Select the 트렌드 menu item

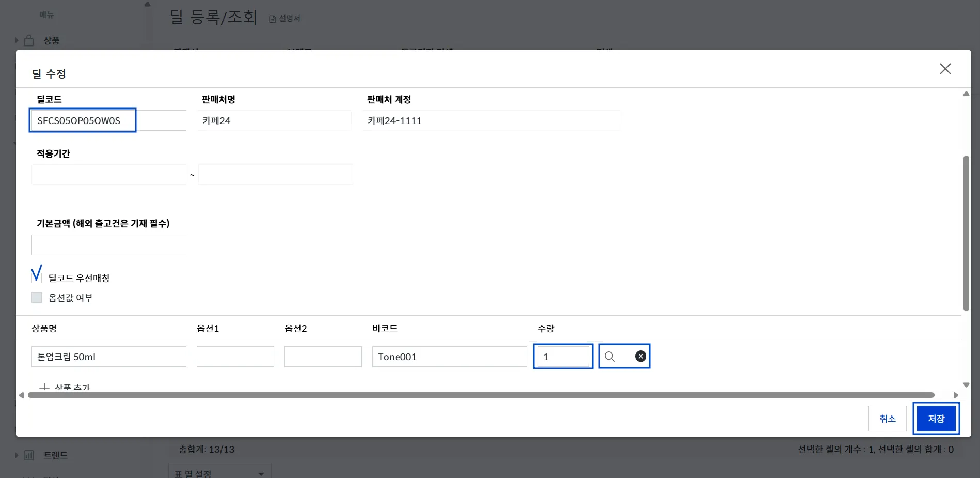pos(55,455)
